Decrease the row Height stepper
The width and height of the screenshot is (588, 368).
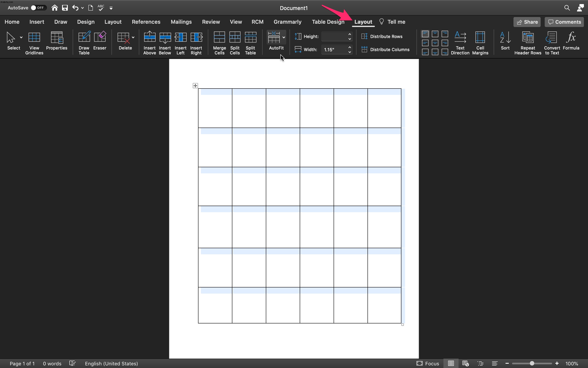coord(350,39)
